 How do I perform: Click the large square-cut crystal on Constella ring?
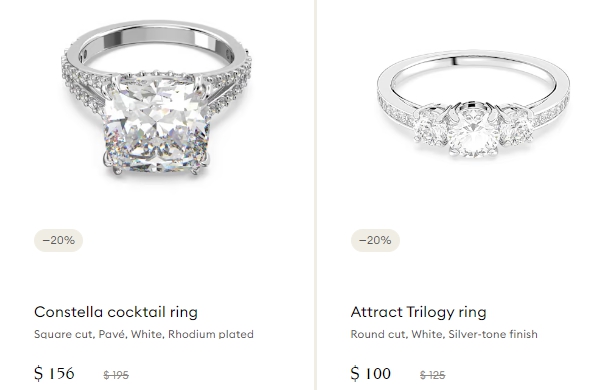coord(155,124)
